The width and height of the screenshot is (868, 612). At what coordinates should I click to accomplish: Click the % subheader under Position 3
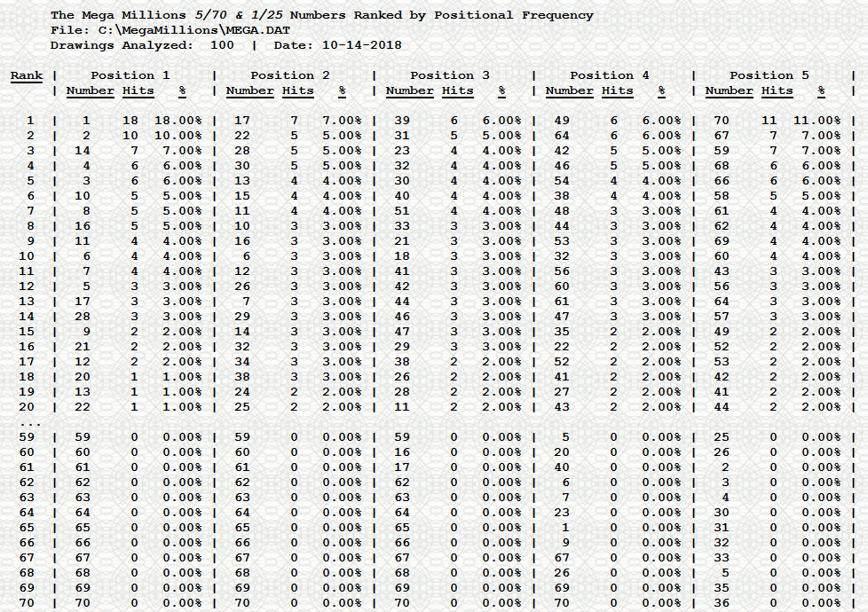(x=501, y=90)
